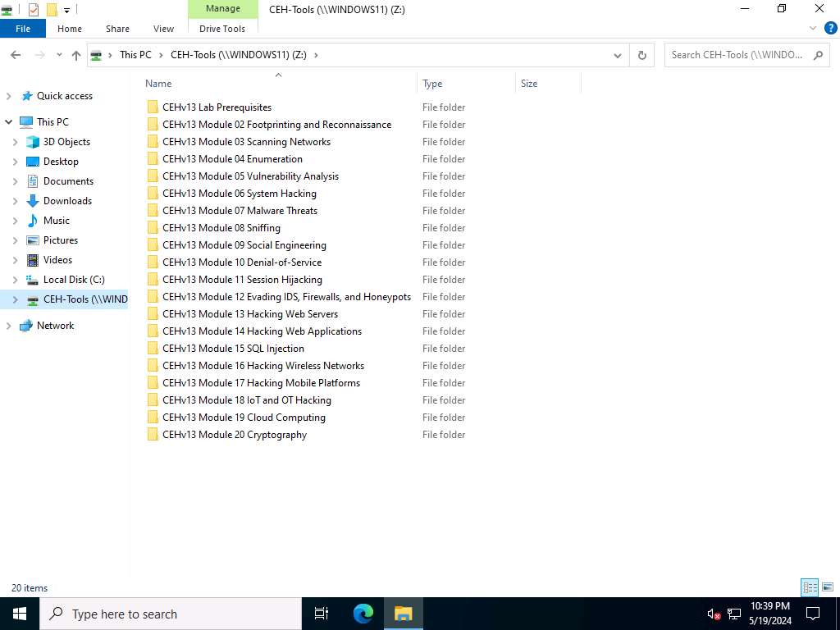The width and height of the screenshot is (840, 630).
Task: Open Action Center from the notification area
Action: coord(813,614)
